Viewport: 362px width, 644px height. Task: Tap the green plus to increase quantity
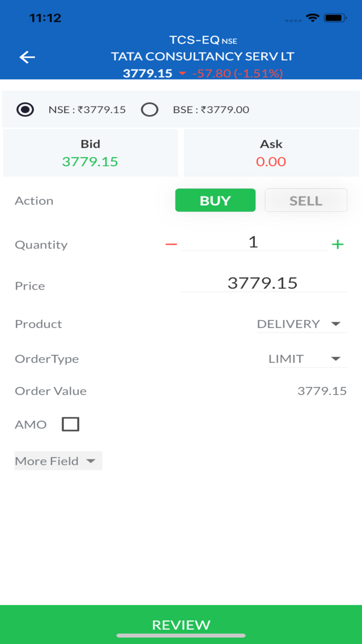coord(338,244)
